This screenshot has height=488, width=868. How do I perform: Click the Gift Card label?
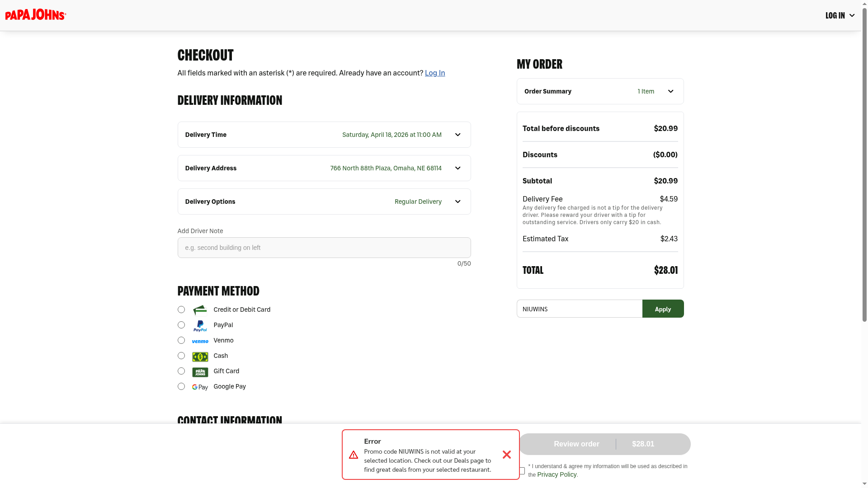click(x=226, y=371)
